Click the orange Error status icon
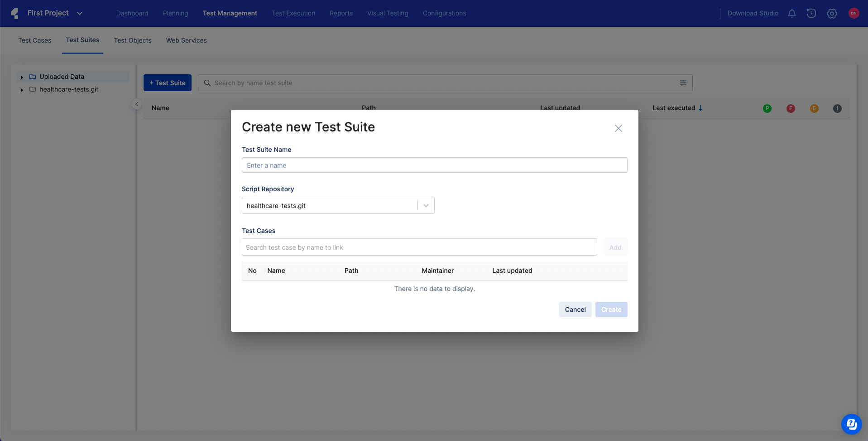The height and width of the screenshot is (441, 868). (814, 108)
